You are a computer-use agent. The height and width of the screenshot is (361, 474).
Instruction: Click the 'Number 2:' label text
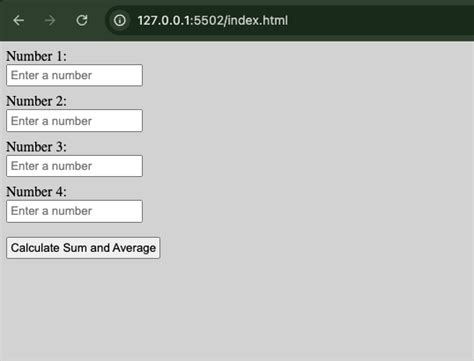point(36,101)
